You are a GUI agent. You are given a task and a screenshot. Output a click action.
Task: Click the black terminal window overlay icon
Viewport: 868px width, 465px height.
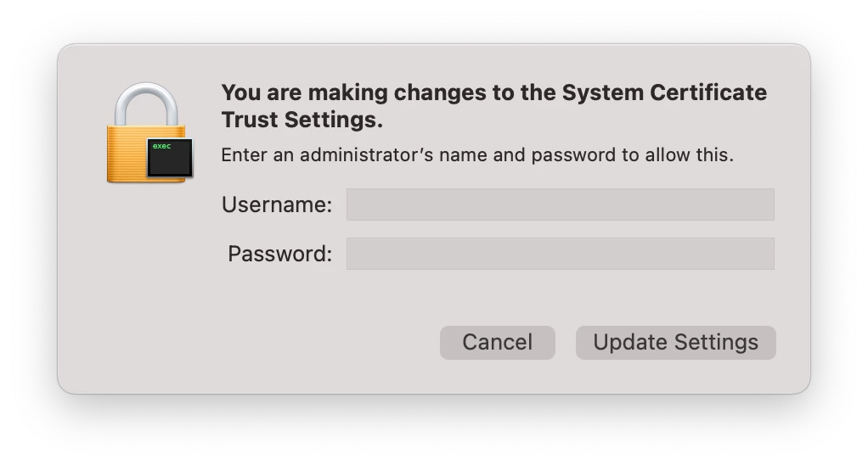[170, 158]
